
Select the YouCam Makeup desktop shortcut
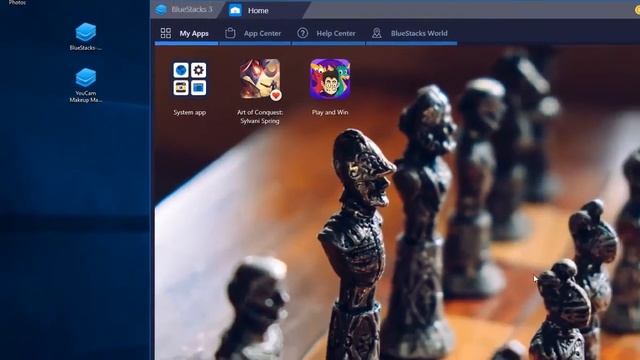(86, 85)
